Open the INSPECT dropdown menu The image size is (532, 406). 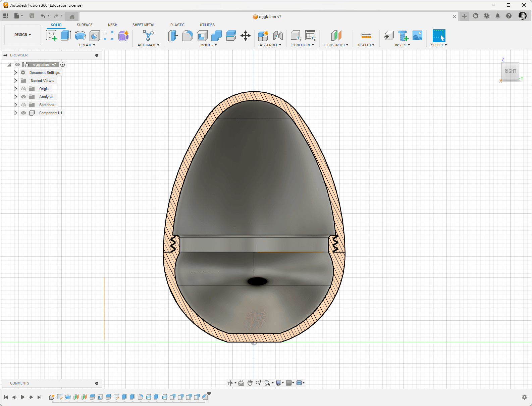coord(366,45)
